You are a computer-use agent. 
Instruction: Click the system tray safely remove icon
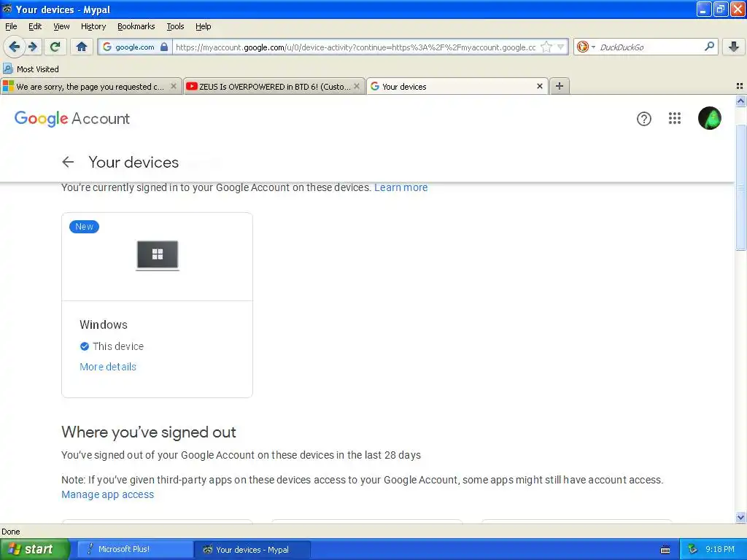tap(692, 549)
